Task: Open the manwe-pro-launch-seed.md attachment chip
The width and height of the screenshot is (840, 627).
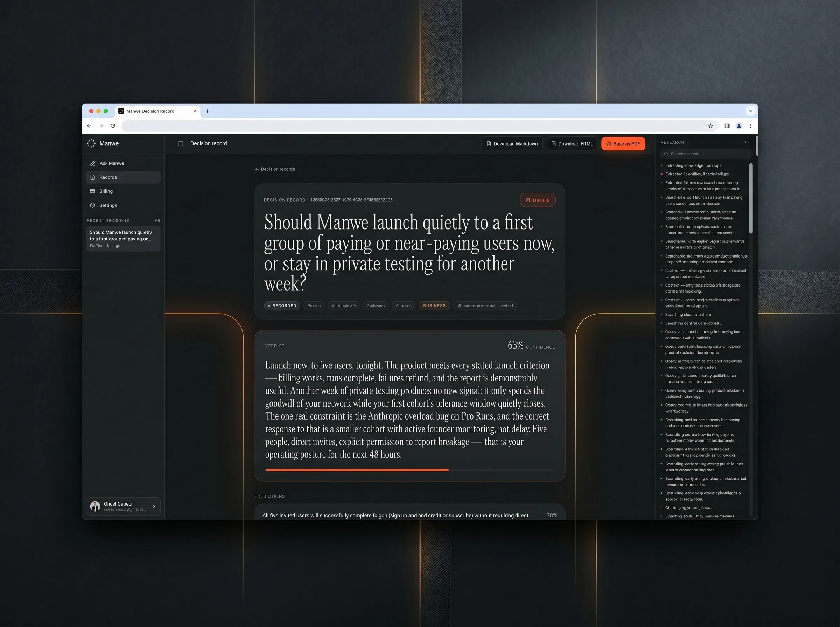Action: 485,305
